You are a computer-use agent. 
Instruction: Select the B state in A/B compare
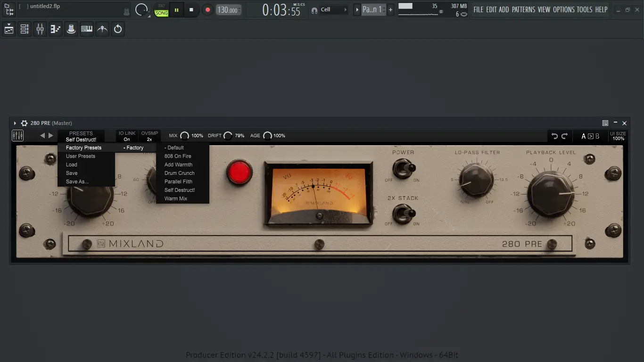click(x=597, y=136)
